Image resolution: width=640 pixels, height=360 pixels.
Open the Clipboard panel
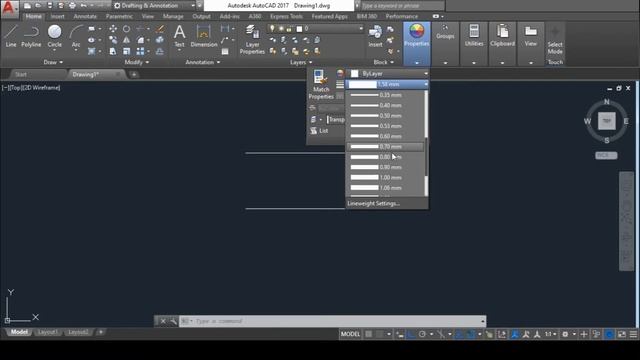(502, 43)
